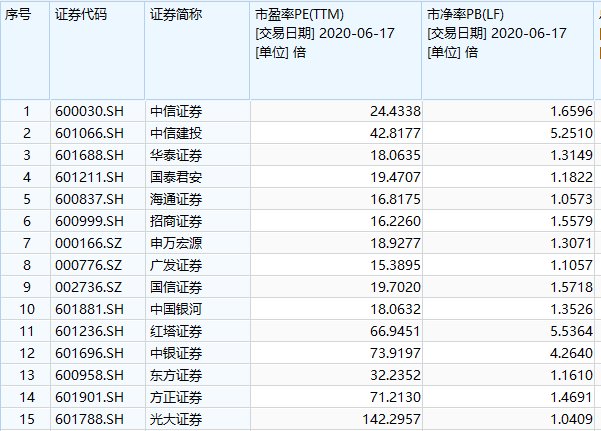Viewport: 601px width, 431px height.
Task: Select stock code 600030.SH
Action: 89,111
